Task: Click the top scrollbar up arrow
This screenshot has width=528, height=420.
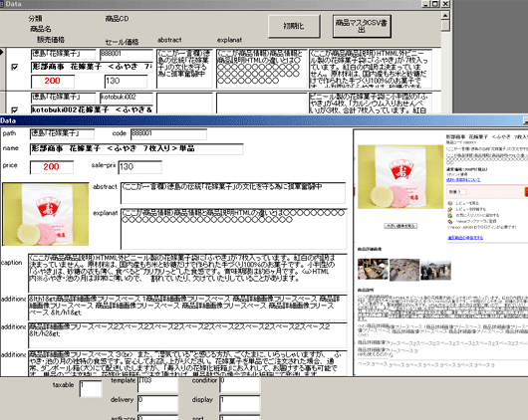Action: point(445,16)
